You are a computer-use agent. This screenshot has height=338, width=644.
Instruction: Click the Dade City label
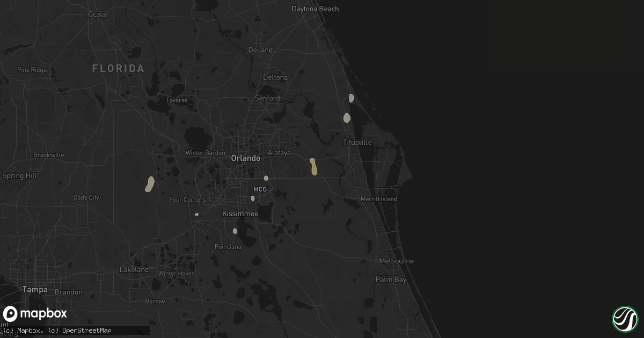point(86,197)
